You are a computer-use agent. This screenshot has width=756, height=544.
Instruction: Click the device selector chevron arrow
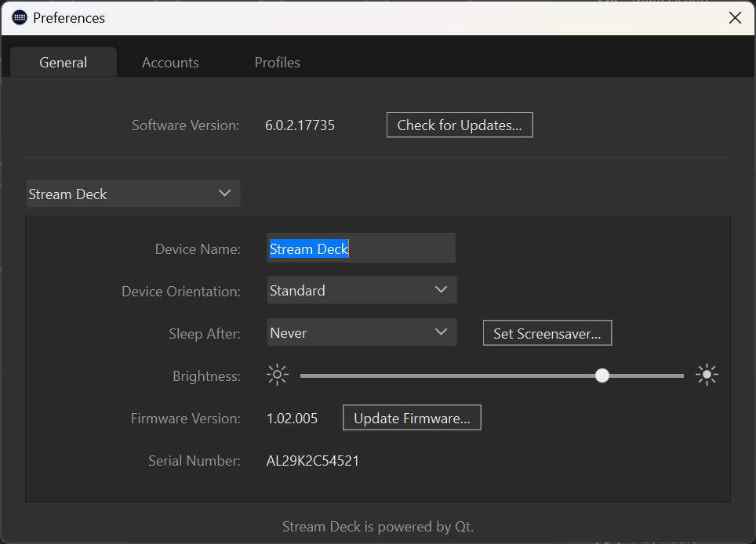point(224,193)
